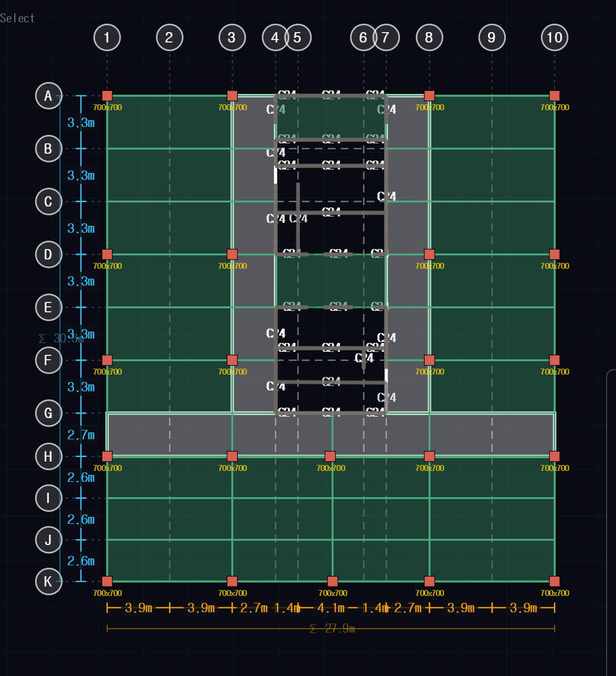The width and height of the screenshot is (616, 676).
Task: Select grid line bubble 9
Action: (x=492, y=38)
